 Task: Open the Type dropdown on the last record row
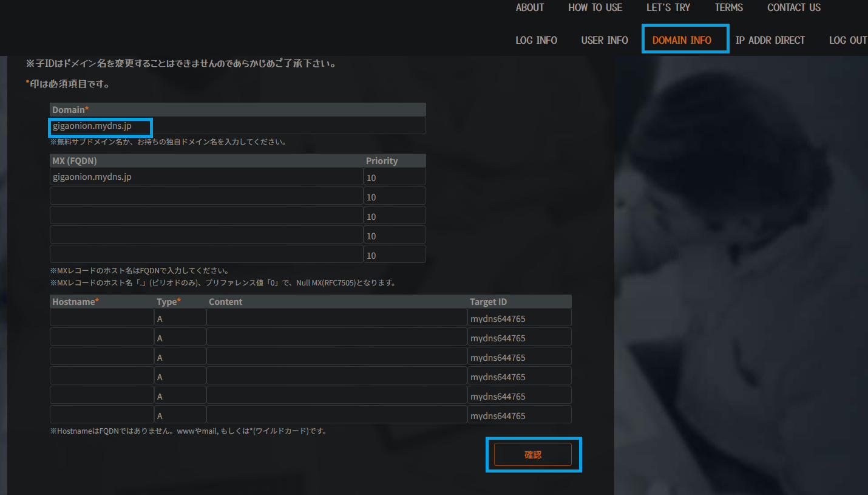180,415
